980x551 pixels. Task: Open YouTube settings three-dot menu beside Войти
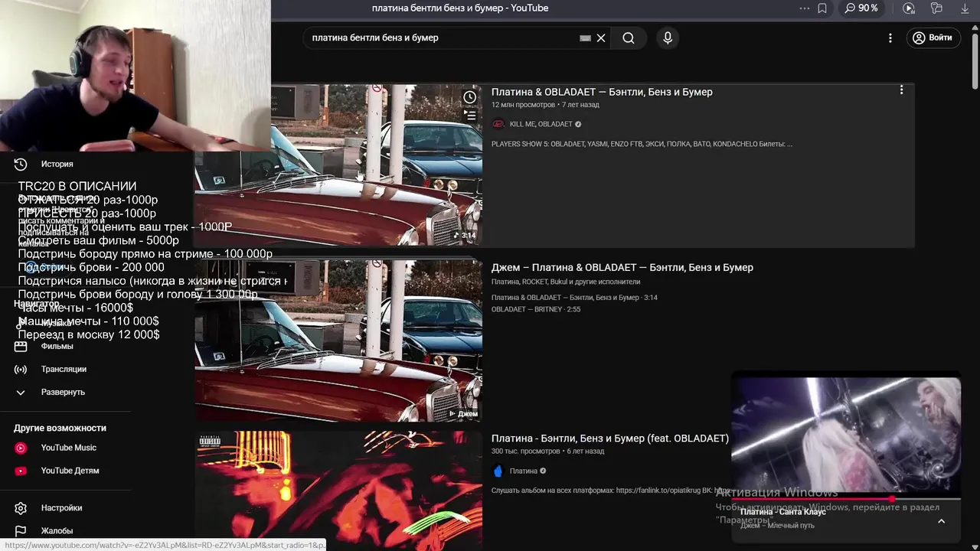click(x=890, y=38)
